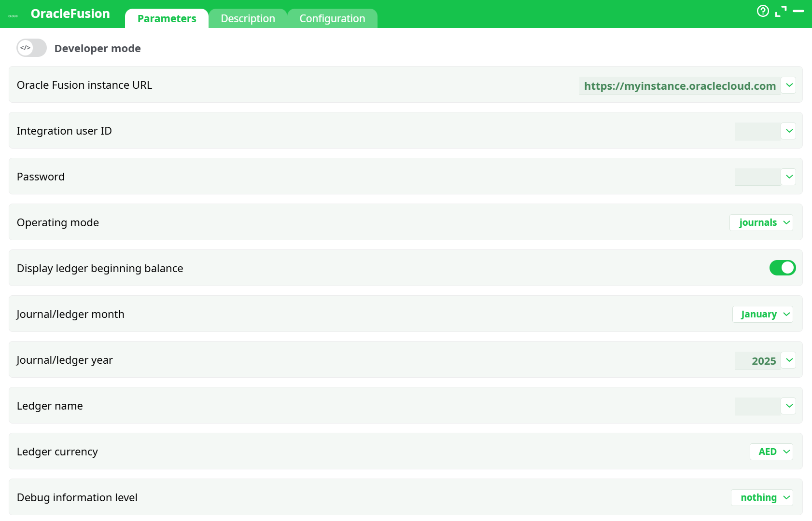Click the expand fullscreen icon
The width and height of the screenshot is (812, 521).
coord(781,11)
